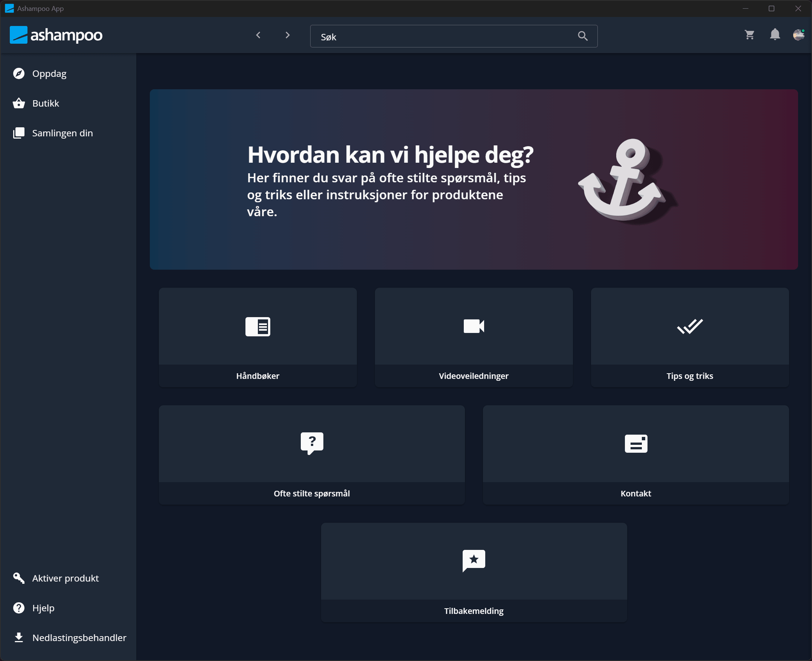Click the Håndbøker manual icon
Image resolution: width=812 pixels, height=661 pixels.
coord(257,326)
